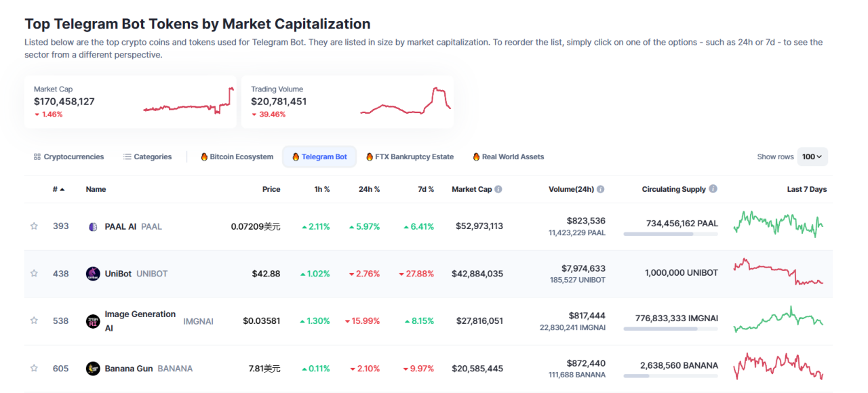Open the Real World Assets tab

pyautogui.click(x=508, y=157)
